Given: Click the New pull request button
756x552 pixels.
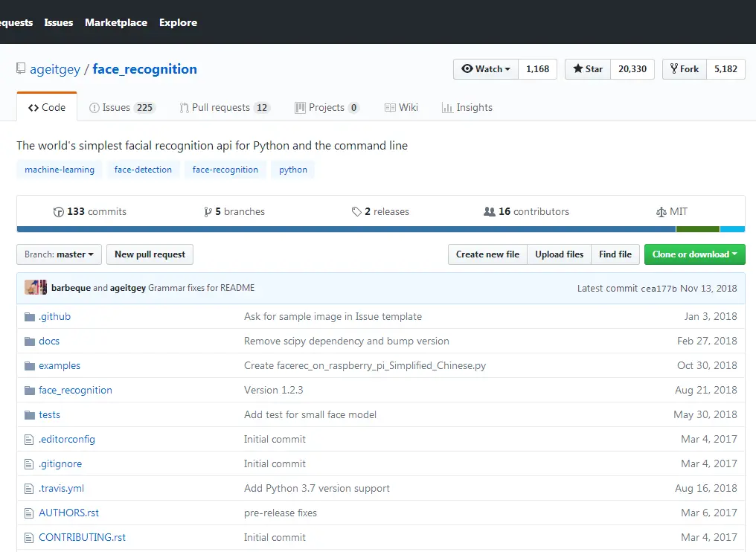Looking at the screenshot, I should (x=150, y=254).
